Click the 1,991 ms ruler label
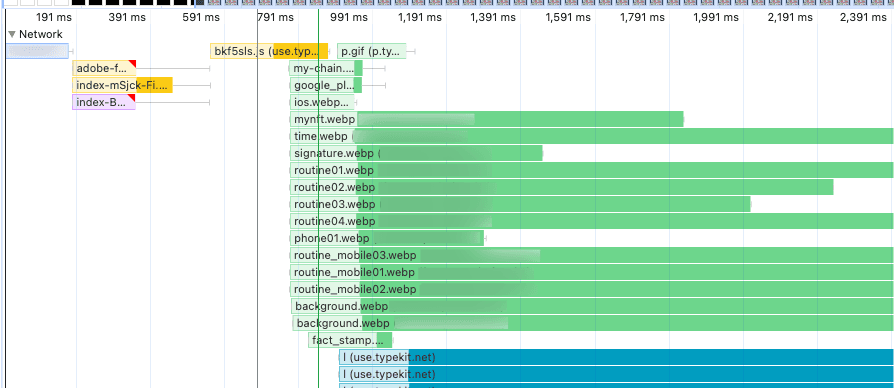Image resolution: width=894 pixels, height=388 pixels. [716, 18]
